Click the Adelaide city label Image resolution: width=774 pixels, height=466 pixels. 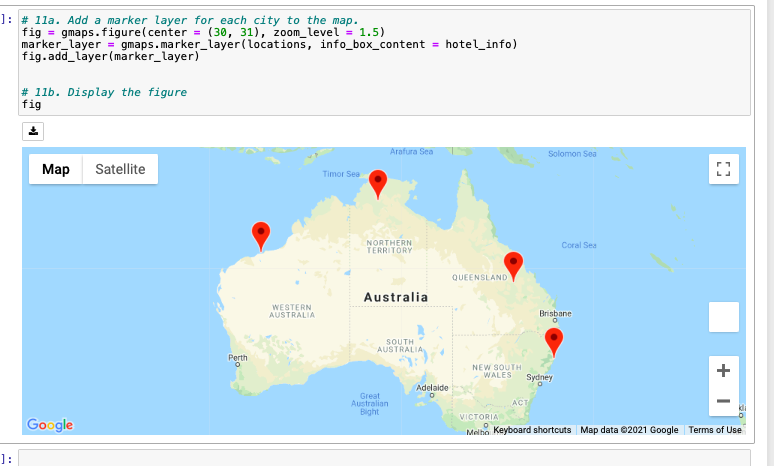click(x=432, y=388)
